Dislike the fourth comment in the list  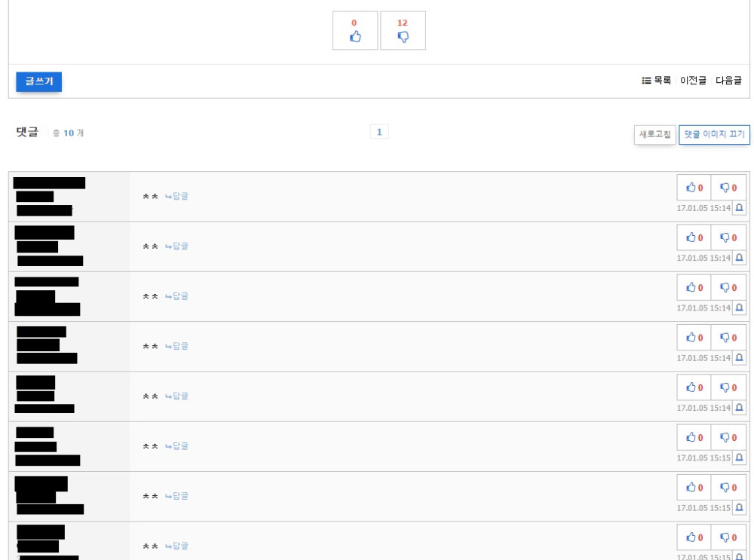[728, 338]
